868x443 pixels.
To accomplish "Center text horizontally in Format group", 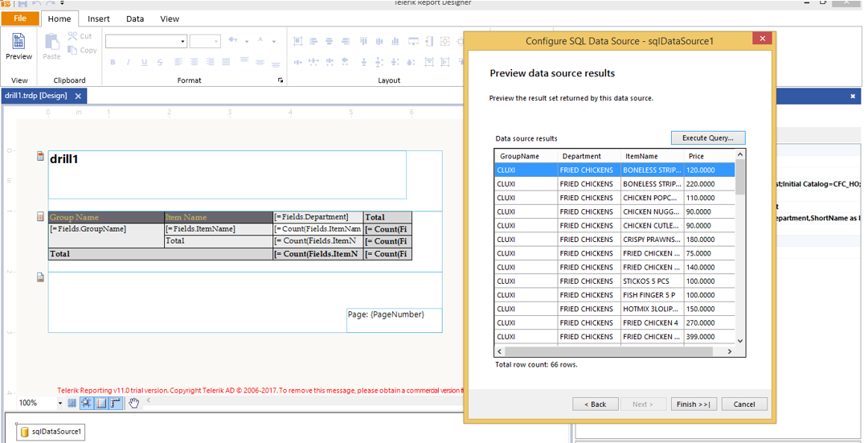I will click(x=194, y=62).
